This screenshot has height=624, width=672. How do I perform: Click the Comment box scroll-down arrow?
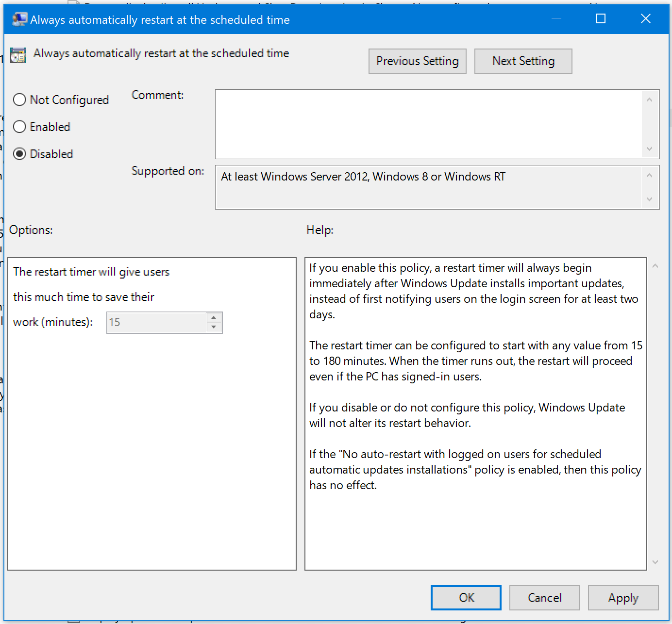click(x=650, y=149)
